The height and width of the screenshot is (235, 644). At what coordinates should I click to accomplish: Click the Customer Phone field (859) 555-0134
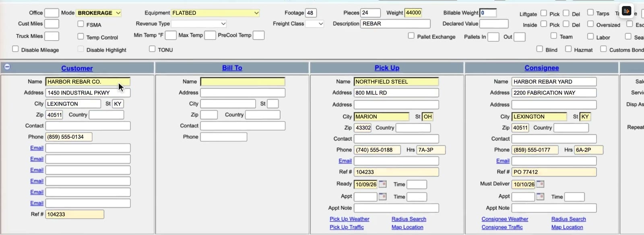coord(69,137)
